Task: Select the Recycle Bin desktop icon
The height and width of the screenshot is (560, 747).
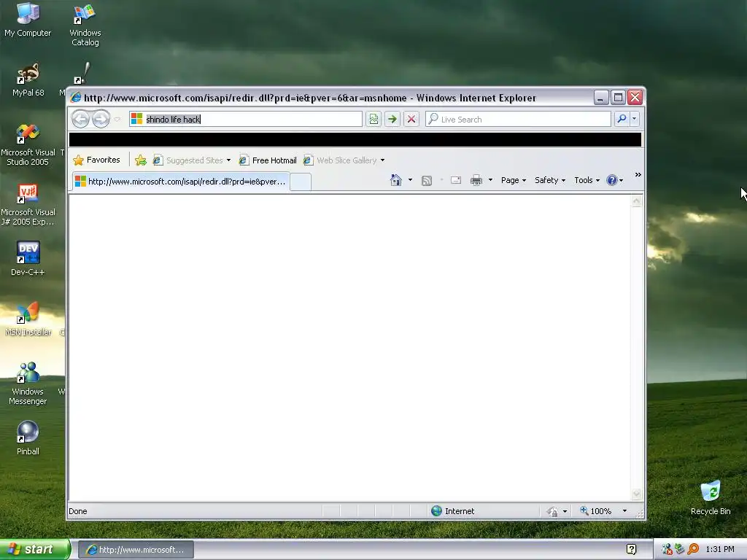Action: point(711,498)
